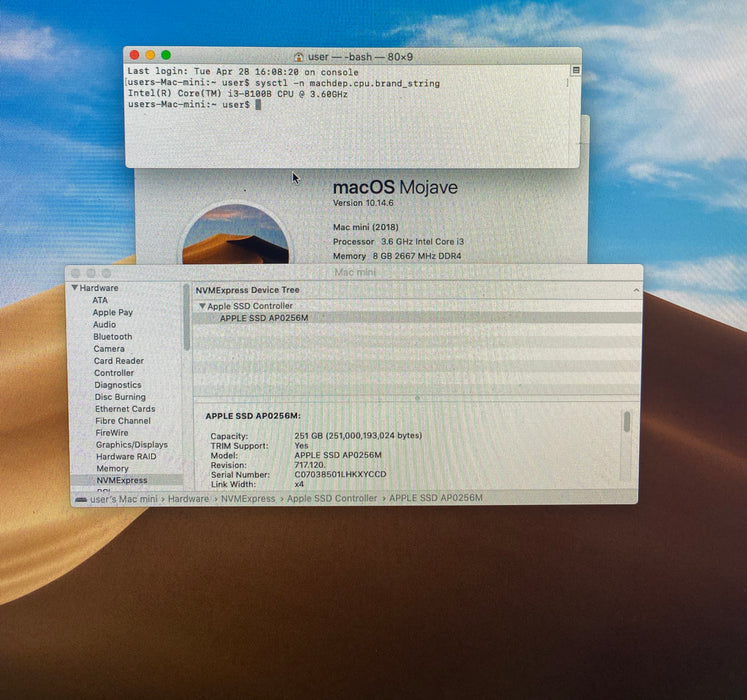
Task: Click the Terminal command prompt cursor
Action: click(x=258, y=104)
